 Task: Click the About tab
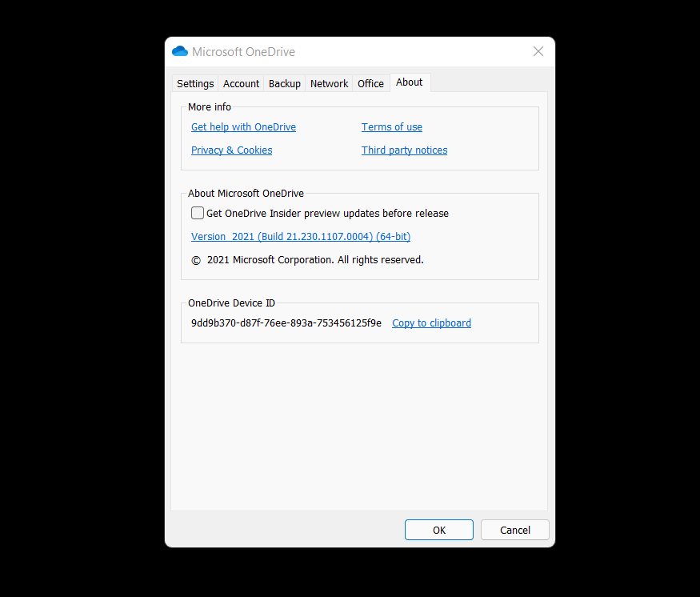(410, 82)
